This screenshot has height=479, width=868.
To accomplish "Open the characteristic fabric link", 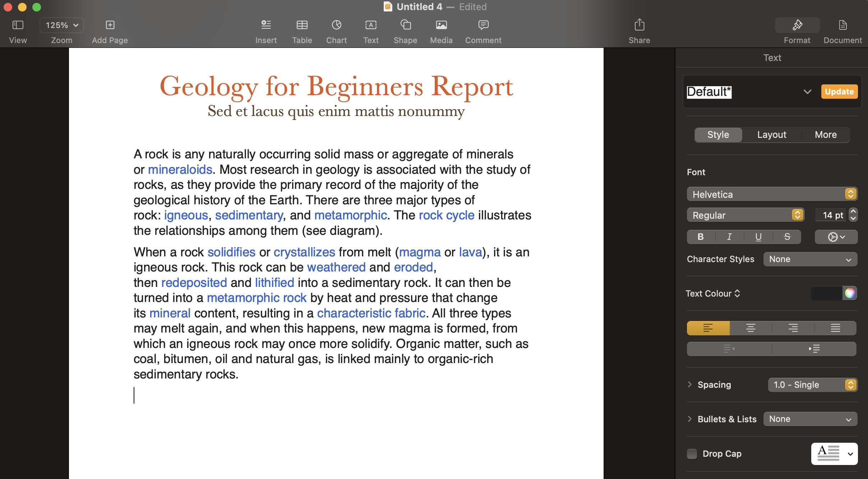I will click(371, 313).
